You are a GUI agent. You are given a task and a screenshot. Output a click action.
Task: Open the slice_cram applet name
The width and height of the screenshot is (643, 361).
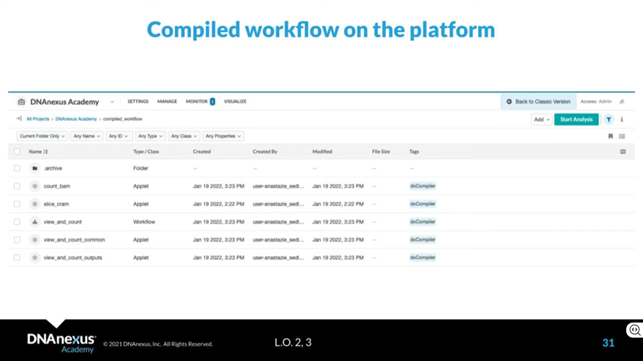(56, 204)
